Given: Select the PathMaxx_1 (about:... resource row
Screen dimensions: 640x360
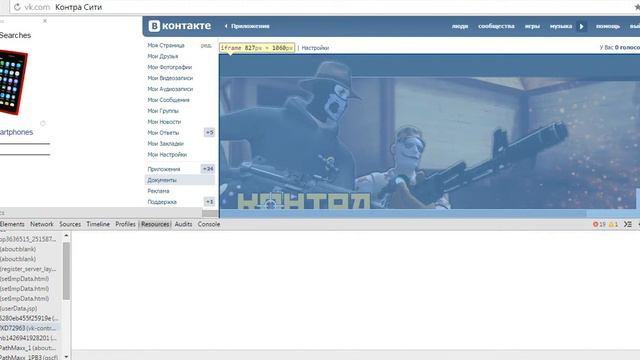Looking at the screenshot, I should (x=31, y=348).
